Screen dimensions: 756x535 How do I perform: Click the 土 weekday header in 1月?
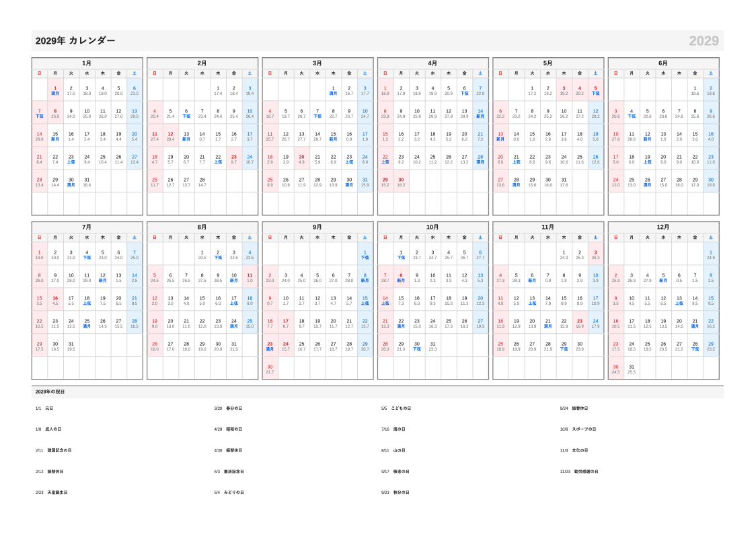coord(135,73)
